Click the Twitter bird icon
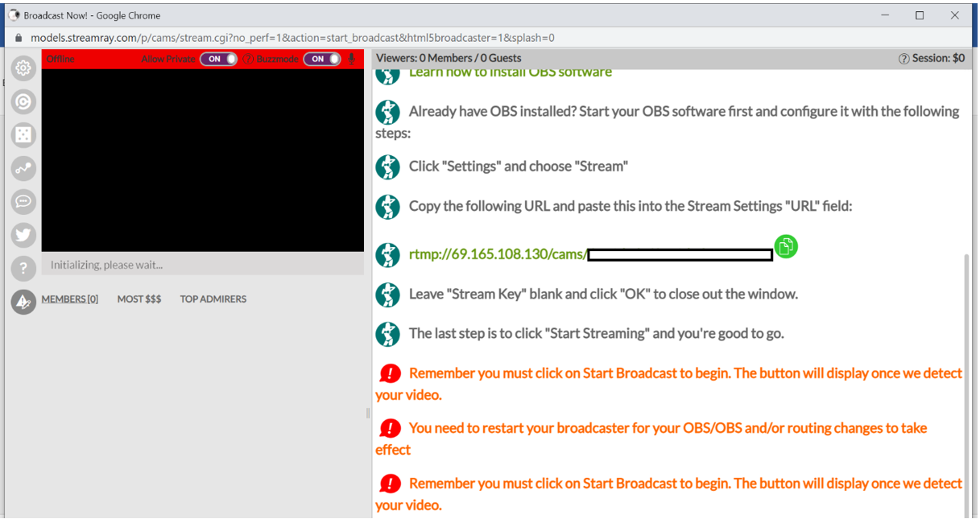 [x=23, y=235]
